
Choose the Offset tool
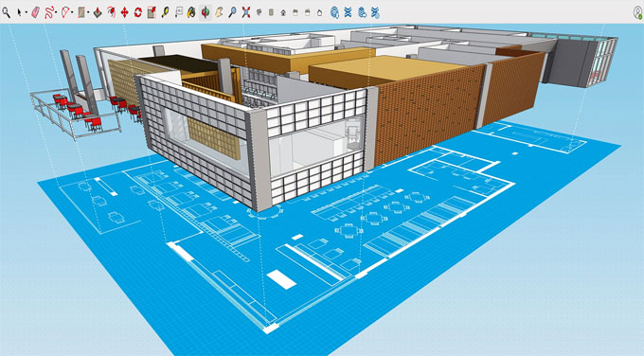[x=112, y=12]
